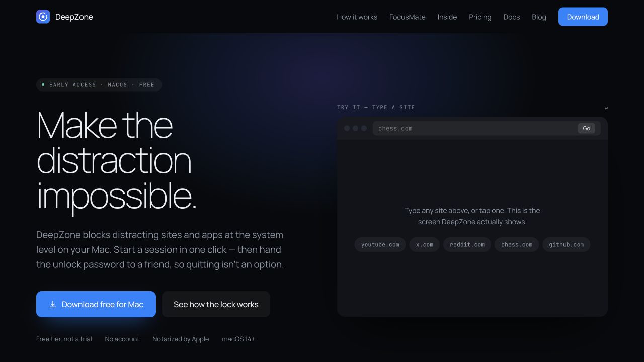Click the paragraph starting "DeepZone blocks distracting sites"
The image size is (644, 362).
point(160,250)
